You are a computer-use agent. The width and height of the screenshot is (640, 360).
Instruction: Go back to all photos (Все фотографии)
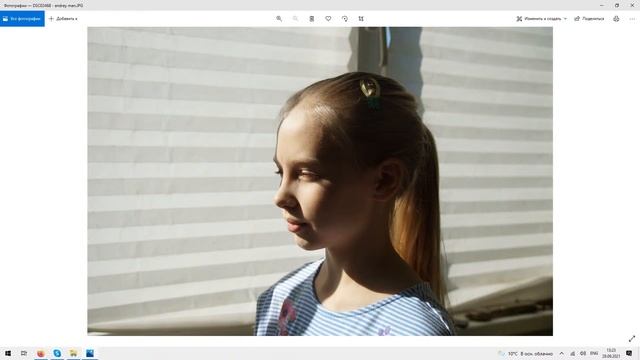point(22,19)
